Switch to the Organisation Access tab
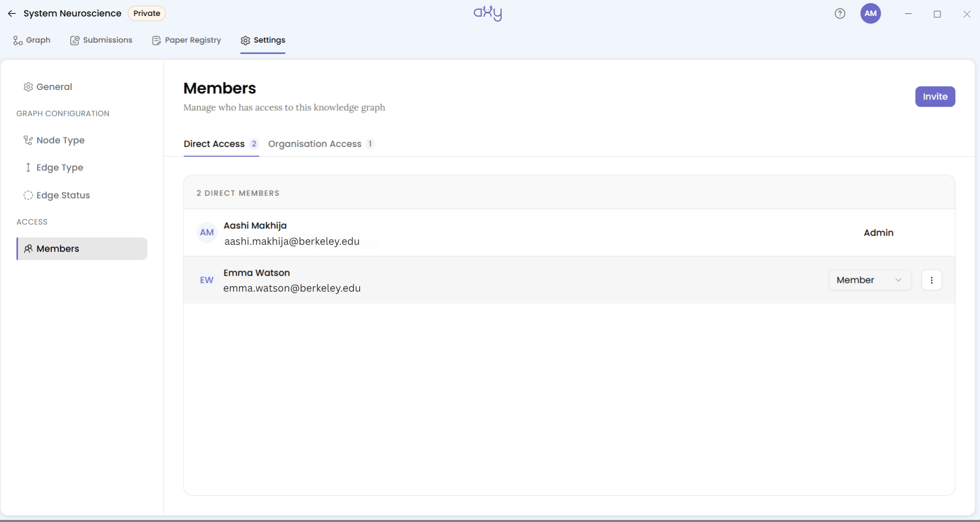The width and height of the screenshot is (980, 522). point(321,144)
